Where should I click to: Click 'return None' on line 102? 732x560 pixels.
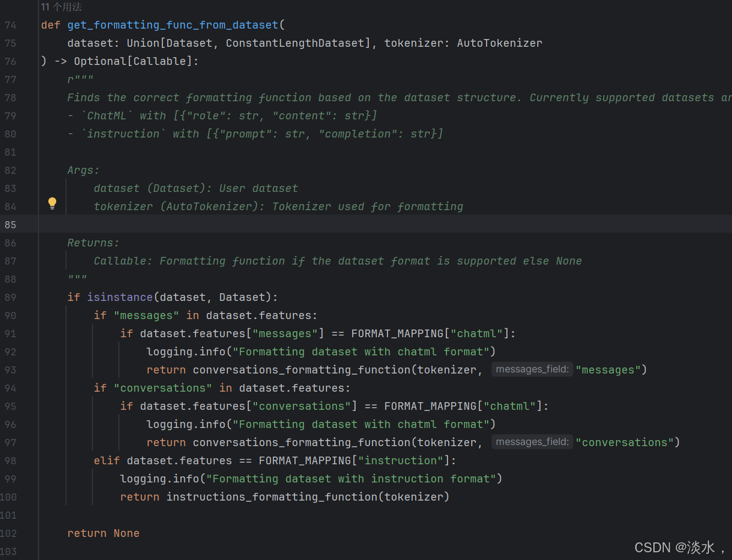click(103, 533)
